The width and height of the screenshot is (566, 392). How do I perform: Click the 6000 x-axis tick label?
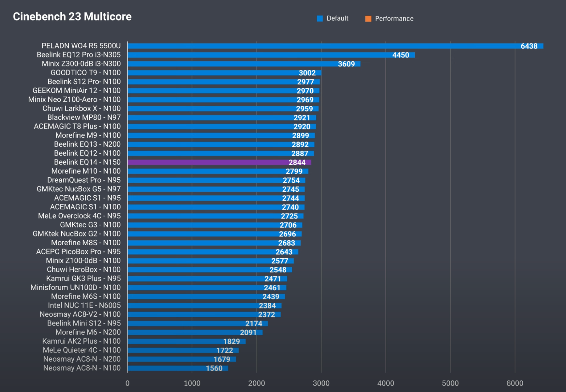pyautogui.click(x=515, y=383)
